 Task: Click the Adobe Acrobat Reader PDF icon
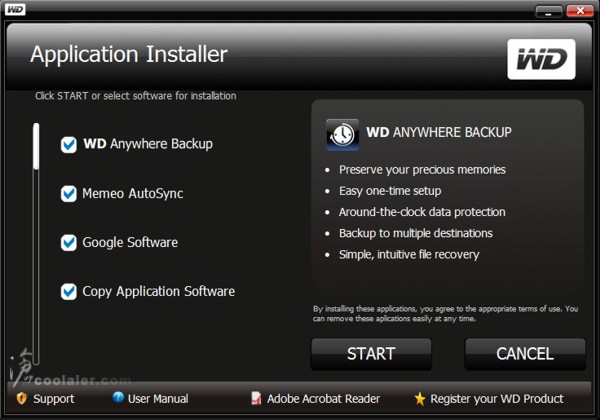coord(256,398)
